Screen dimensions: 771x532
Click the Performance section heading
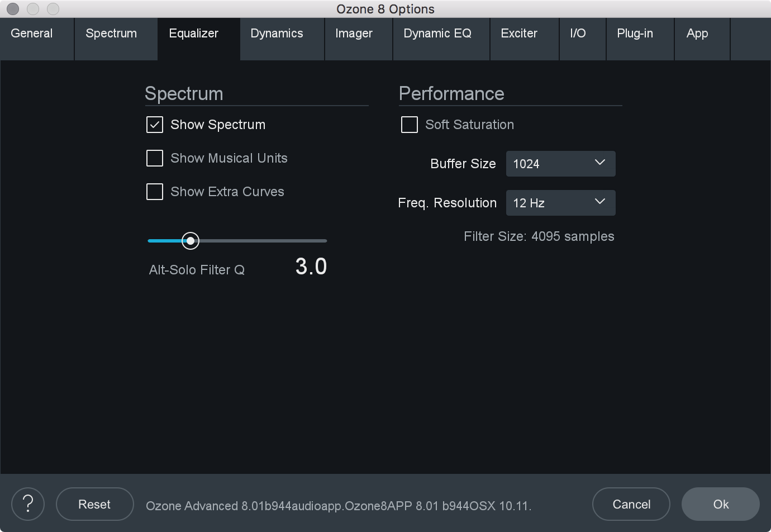click(x=451, y=93)
